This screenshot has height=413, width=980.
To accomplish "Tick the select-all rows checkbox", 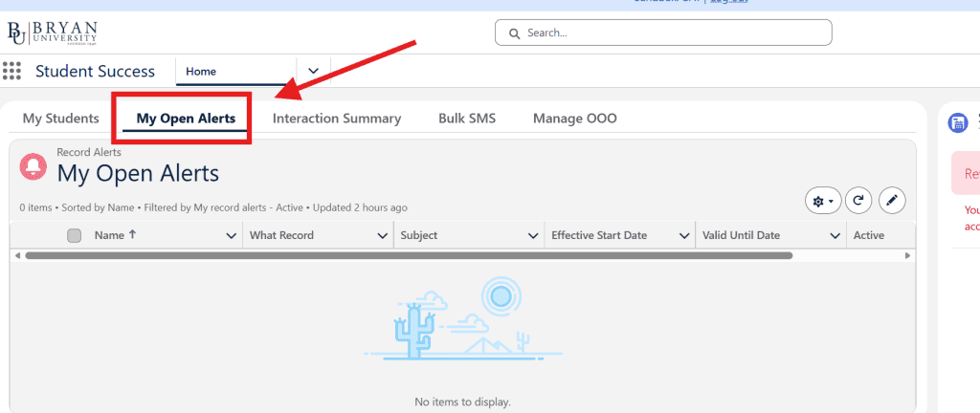I will (x=75, y=236).
